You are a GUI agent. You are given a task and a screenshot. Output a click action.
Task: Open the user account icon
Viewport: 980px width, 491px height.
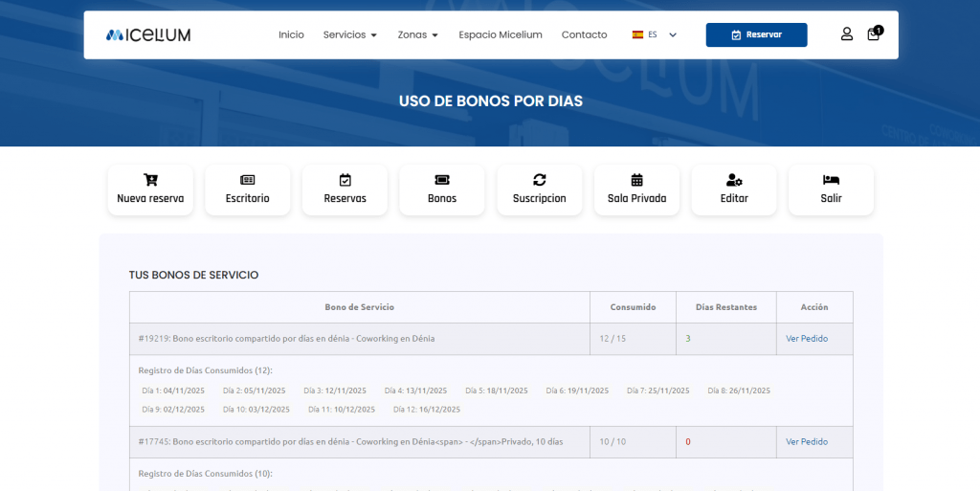tap(846, 34)
